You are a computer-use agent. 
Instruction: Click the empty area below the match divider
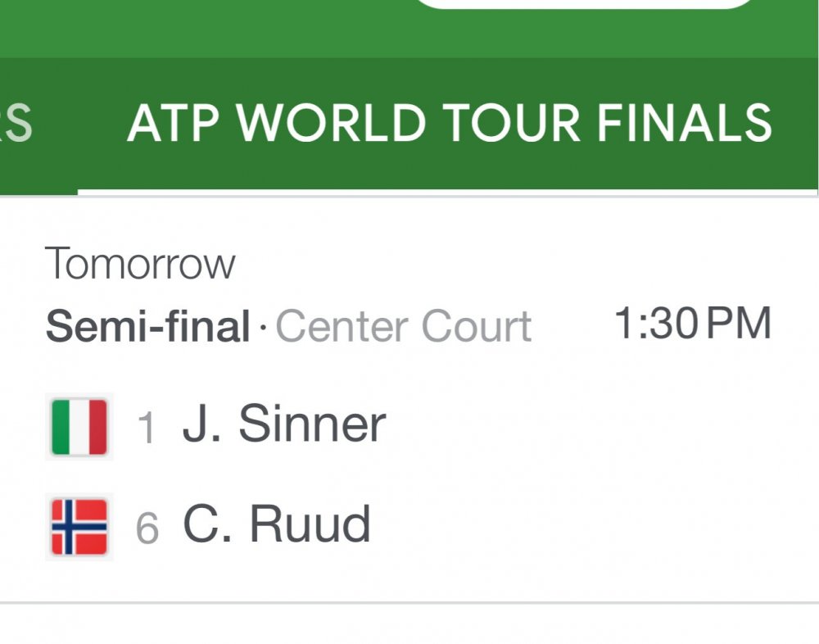(x=409, y=626)
